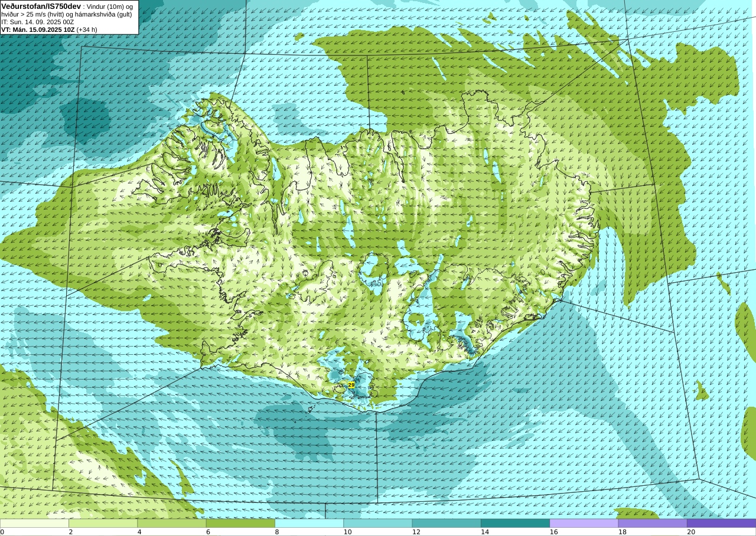
Task: Click the 14–16 m/s dark teal swatch
Action: coord(515,523)
